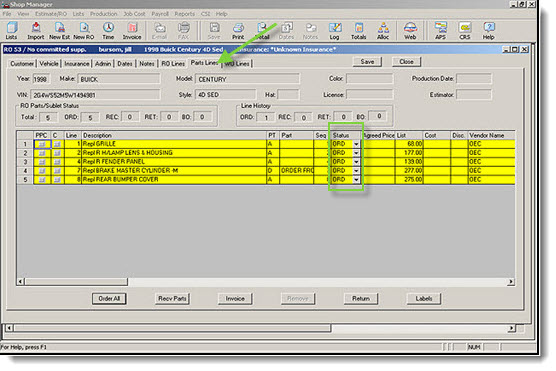Click the Invoice toolbar icon
556x371 pixels.
point(132,31)
